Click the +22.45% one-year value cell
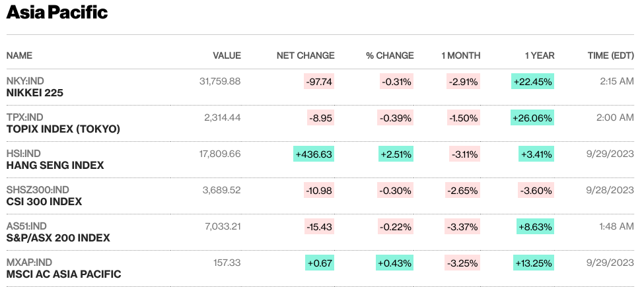644x287 pixels. 532,82
